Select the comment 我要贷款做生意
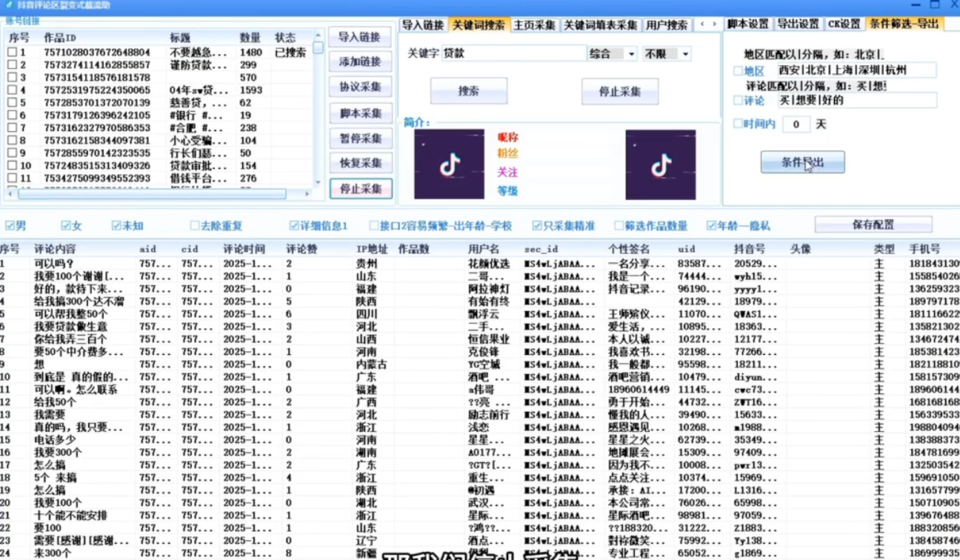 tap(71, 327)
